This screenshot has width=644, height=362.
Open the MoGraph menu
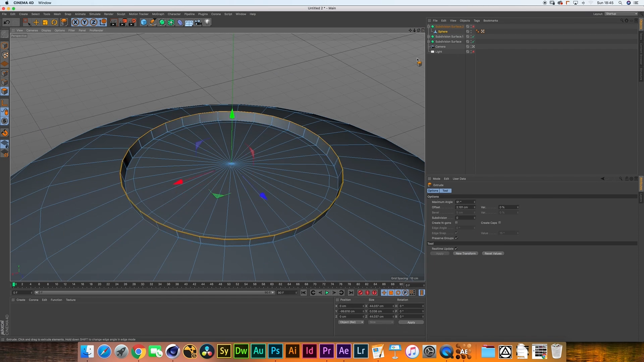(158, 14)
